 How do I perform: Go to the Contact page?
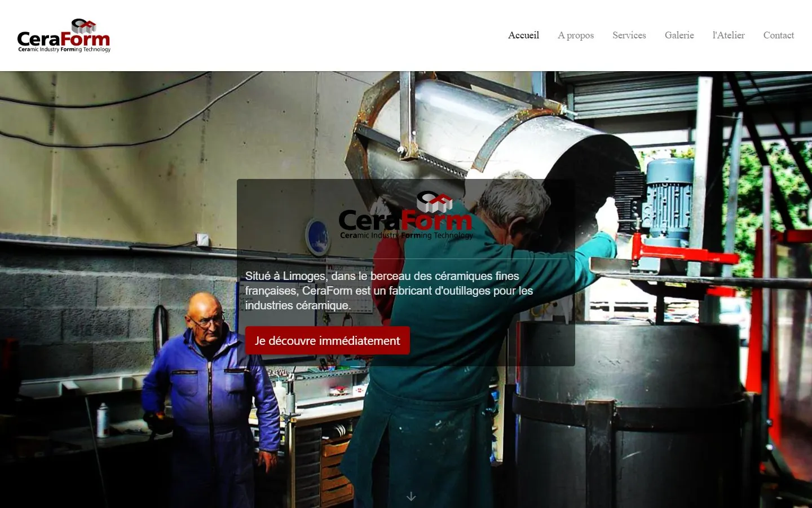click(x=778, y=35)
